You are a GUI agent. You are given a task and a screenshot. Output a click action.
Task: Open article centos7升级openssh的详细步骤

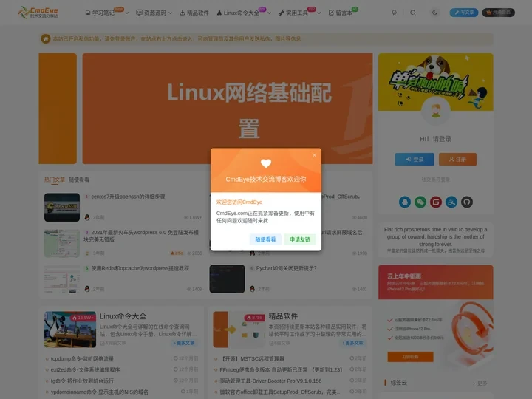128,197
